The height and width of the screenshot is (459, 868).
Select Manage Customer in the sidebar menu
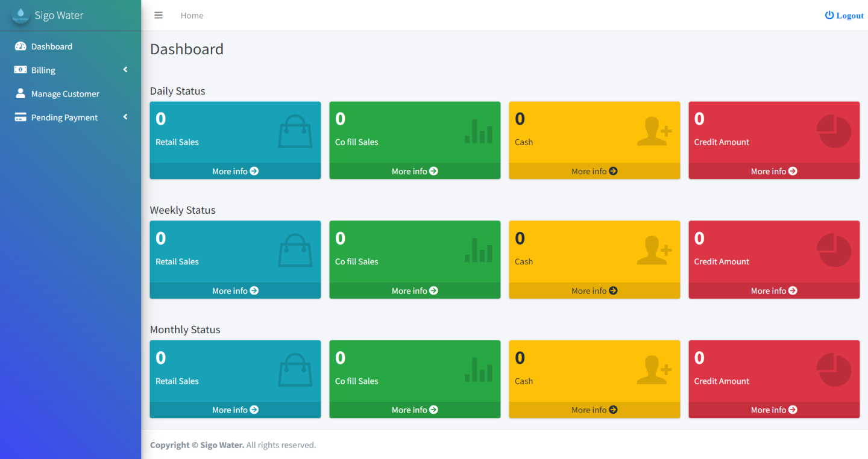point(66,93)
